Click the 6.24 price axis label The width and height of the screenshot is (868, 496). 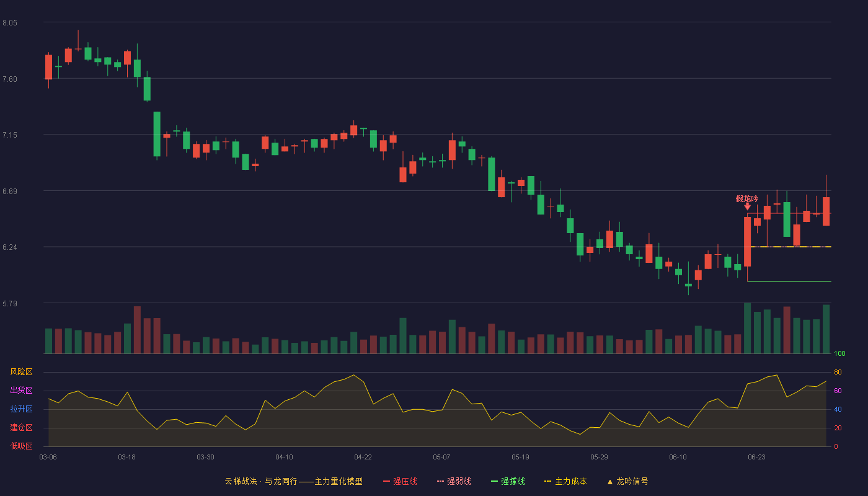[10, 247]
